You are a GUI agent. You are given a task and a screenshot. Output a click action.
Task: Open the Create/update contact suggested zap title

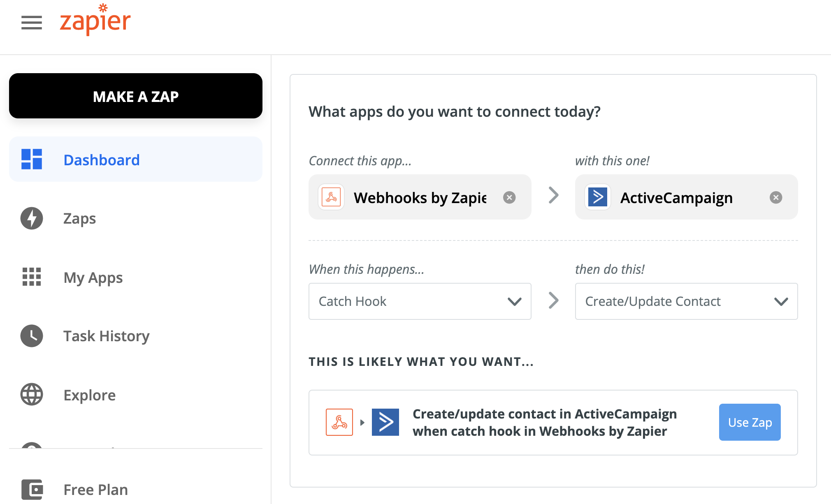click(545, 422)
